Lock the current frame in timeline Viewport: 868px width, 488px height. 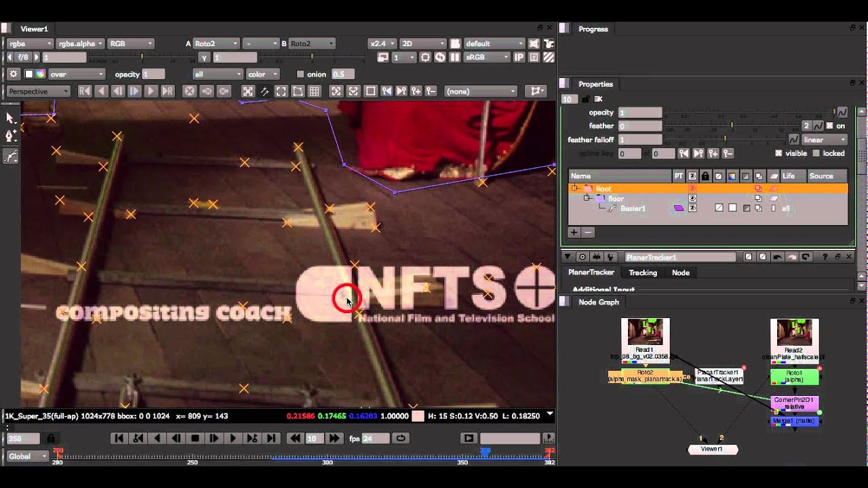pyautogui.click(x=51, y=439)
